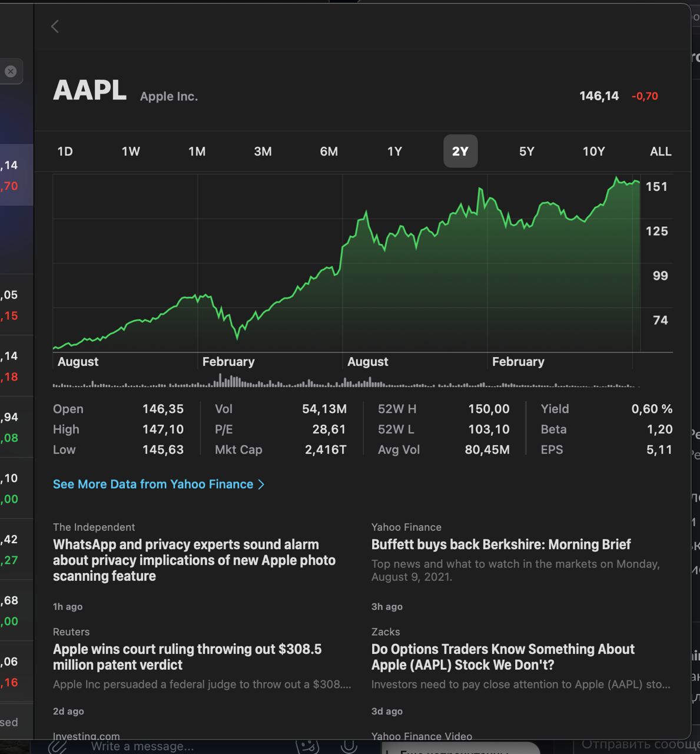The image size is (700, 754).
Task: Click the 3h ago timestamp
Action: (387, 607)
